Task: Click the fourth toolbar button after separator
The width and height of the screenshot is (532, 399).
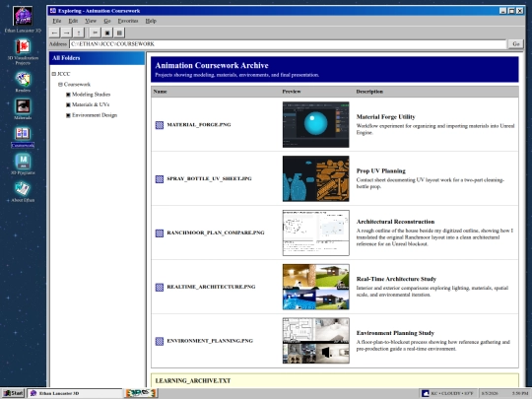Action: (x=95, y=33)
